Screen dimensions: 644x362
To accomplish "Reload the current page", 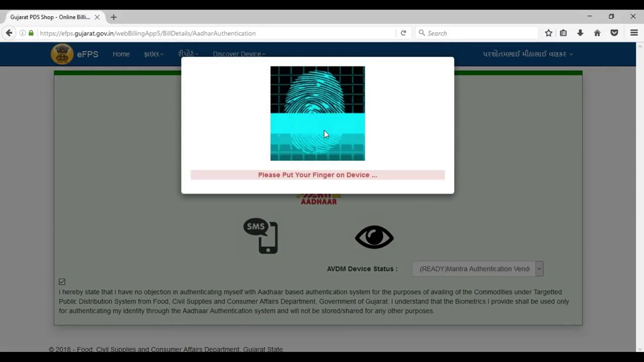I will (x=403, y=33).
